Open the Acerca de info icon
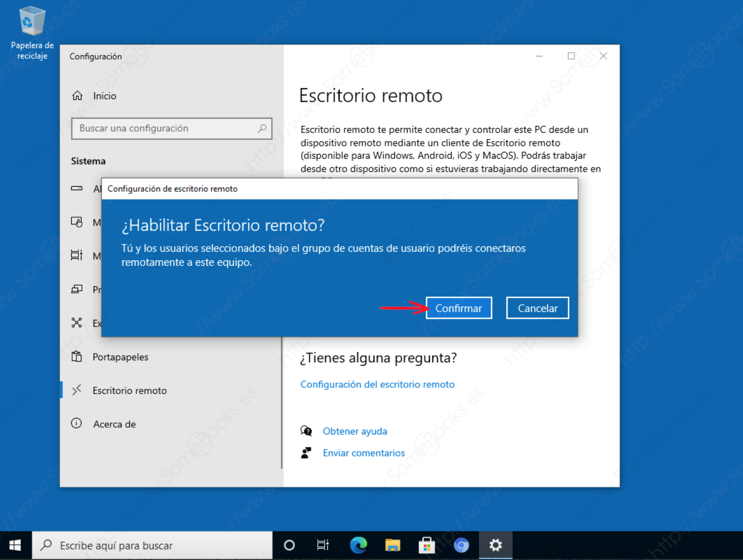743x560 pixels. (x=77, y=424)
